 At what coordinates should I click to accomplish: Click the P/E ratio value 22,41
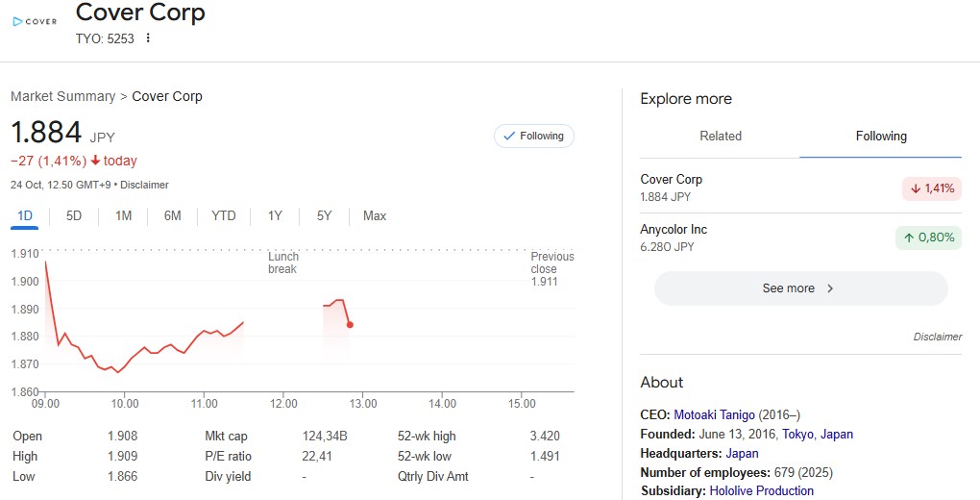pyautogui.click(x=317, y=456)
